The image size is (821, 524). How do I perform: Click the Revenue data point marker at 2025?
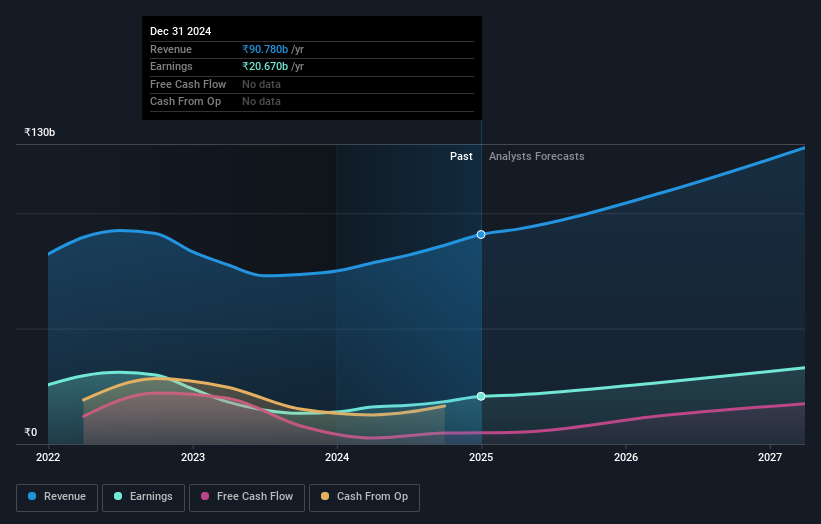(x=481, y=235)
